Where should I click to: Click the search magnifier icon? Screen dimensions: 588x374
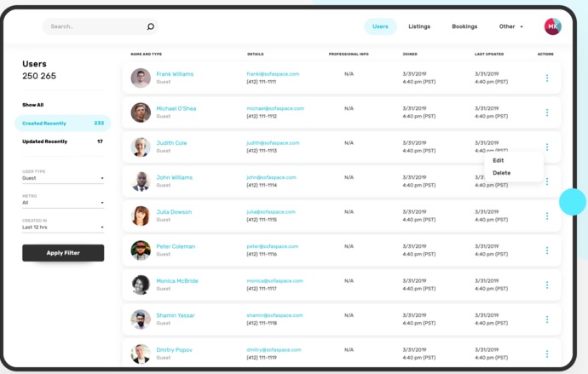tap(150, 26)
